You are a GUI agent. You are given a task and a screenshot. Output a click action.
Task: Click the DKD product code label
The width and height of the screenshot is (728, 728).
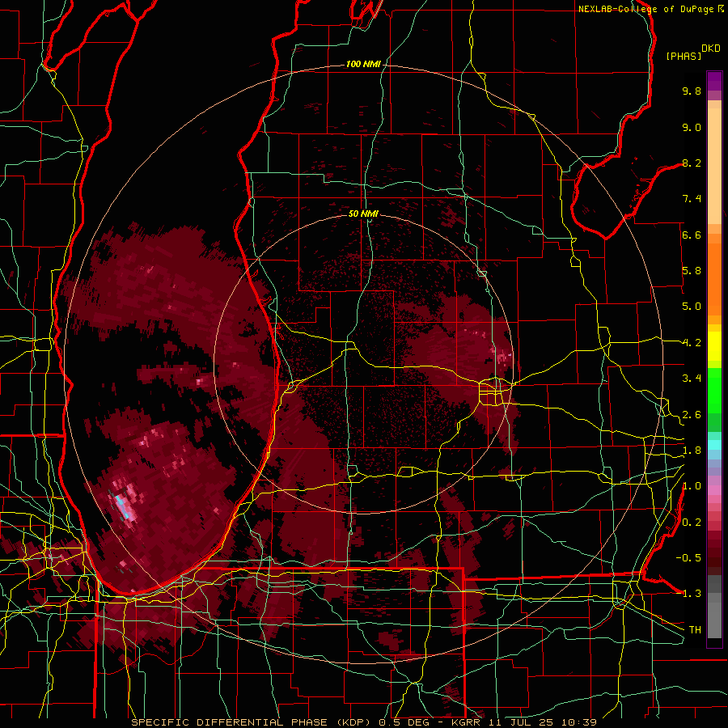(x=711, y=49)
